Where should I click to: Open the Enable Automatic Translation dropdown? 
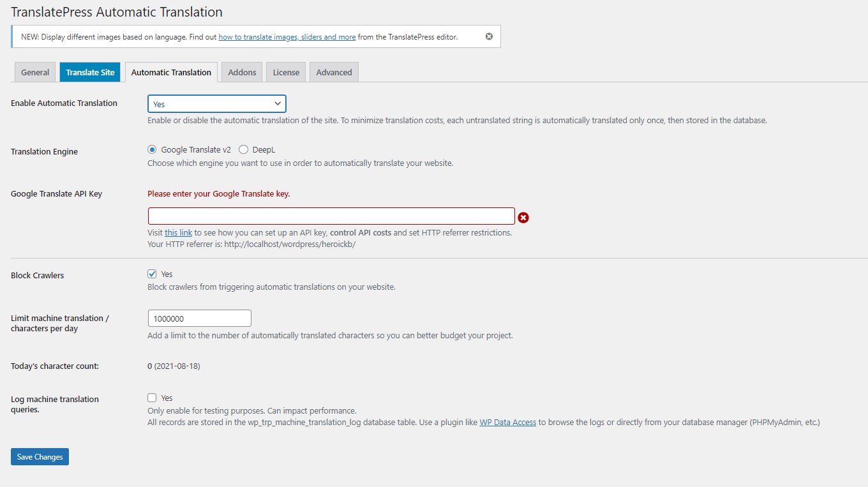click(x=216, y=103)
